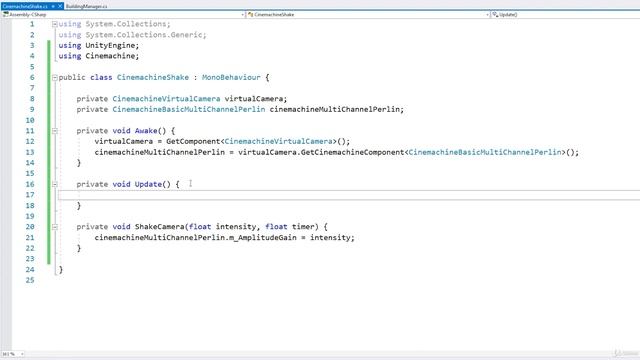The height and width of the screenshot is (360, 640).
Task: Click GetCinemachineComponent on line 13
Action: pos(353,152)
